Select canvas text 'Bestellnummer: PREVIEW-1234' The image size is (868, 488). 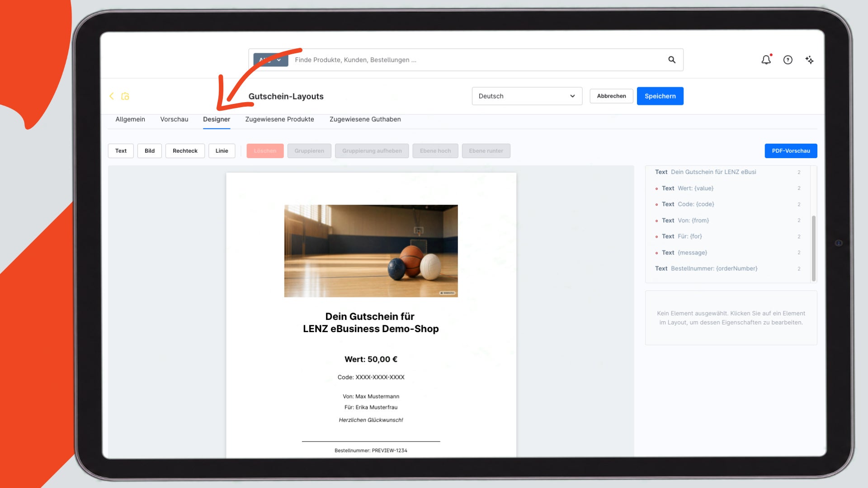[371, 450]
